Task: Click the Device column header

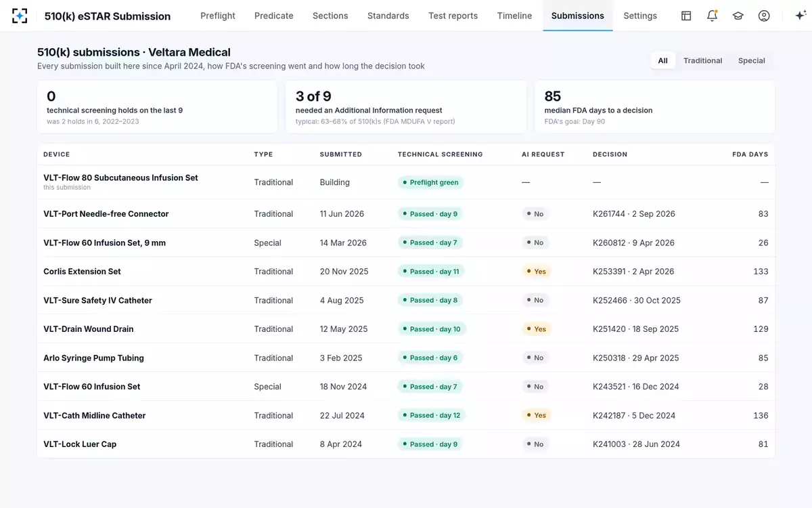Action: (x=57, y=154)
